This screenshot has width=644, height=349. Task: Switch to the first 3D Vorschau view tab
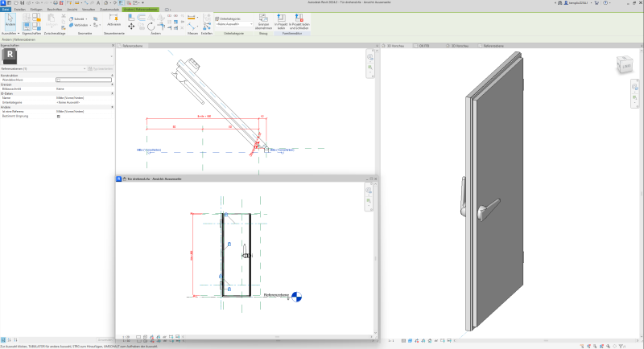395,46
